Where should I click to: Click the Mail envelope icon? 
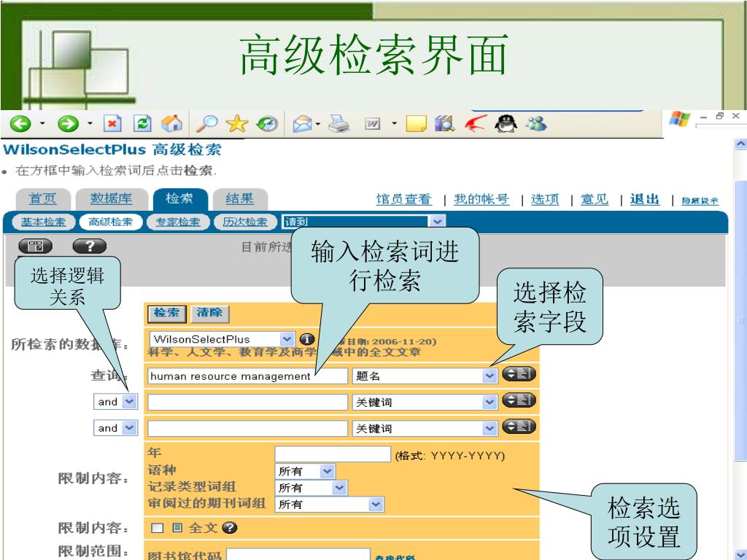pyautogui.click(x=302, y=124)
